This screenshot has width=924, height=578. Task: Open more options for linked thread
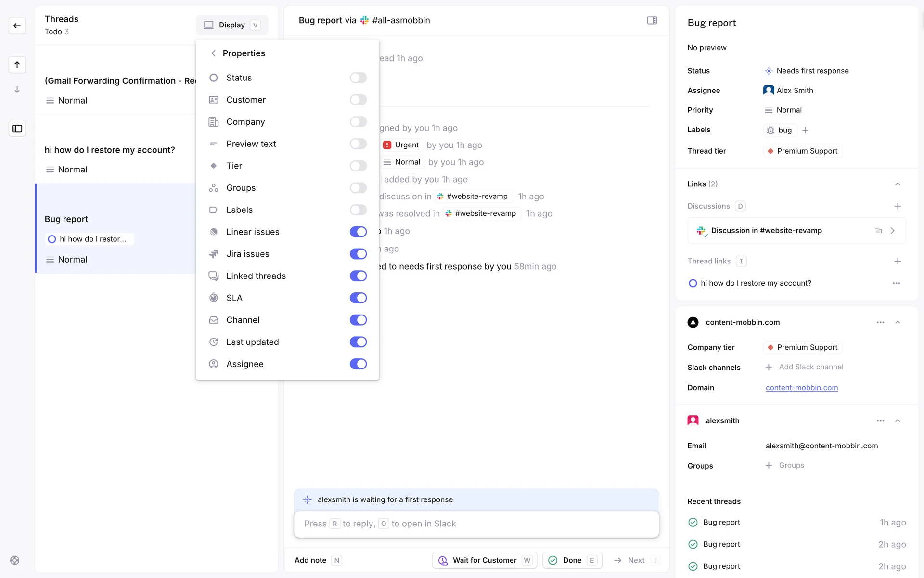click(896, 283)
